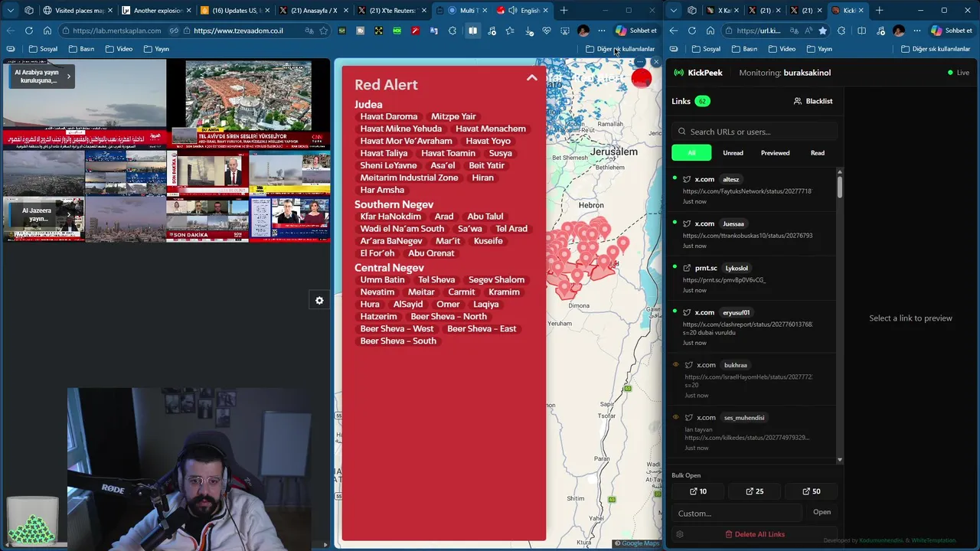Click the eye icon on ses_muhendisi row
The height and width of the screenshot is (551, 980).
(x=675, y=417)
